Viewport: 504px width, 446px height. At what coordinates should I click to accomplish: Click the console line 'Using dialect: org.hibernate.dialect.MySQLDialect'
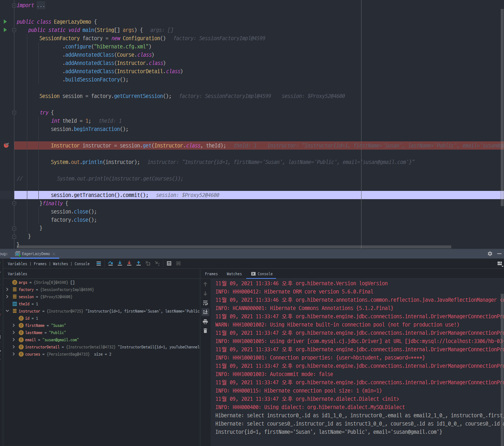[x=310, y=407]
